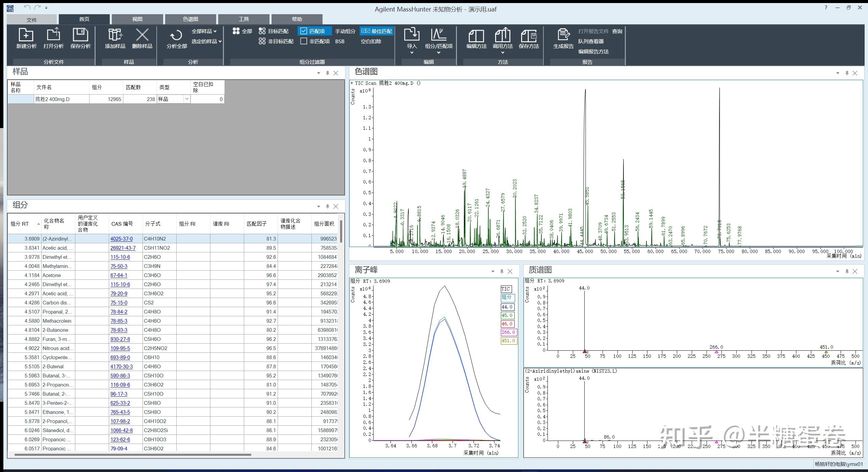
Task: Click the 分析全部 (Analyze All) refresh icon
Action: (176, 35)
